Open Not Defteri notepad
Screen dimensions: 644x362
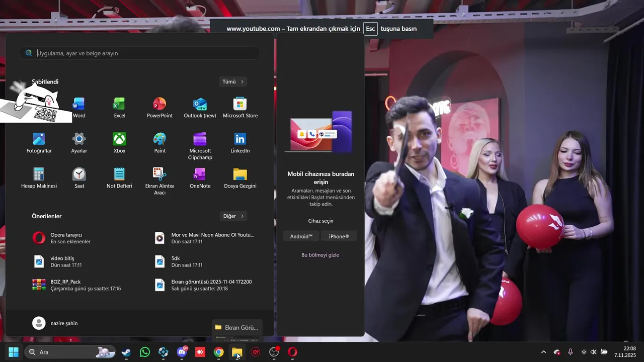tap(119, 178)
